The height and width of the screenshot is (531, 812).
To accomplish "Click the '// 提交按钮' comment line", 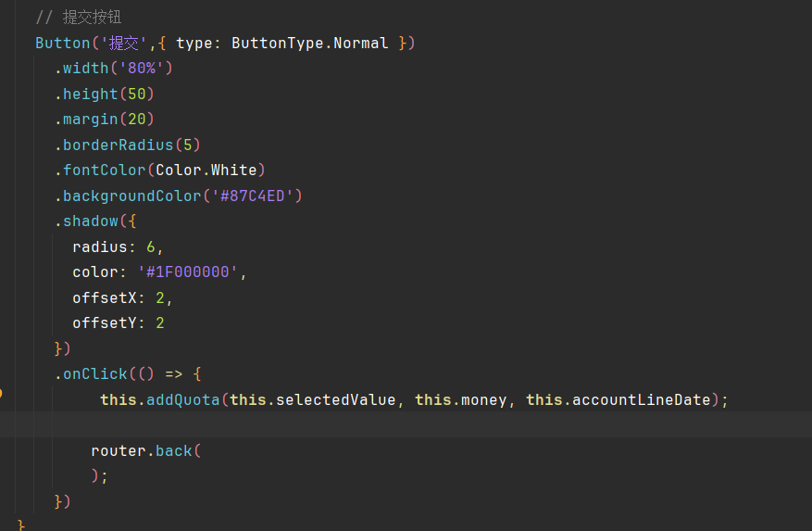I will 78,17.
